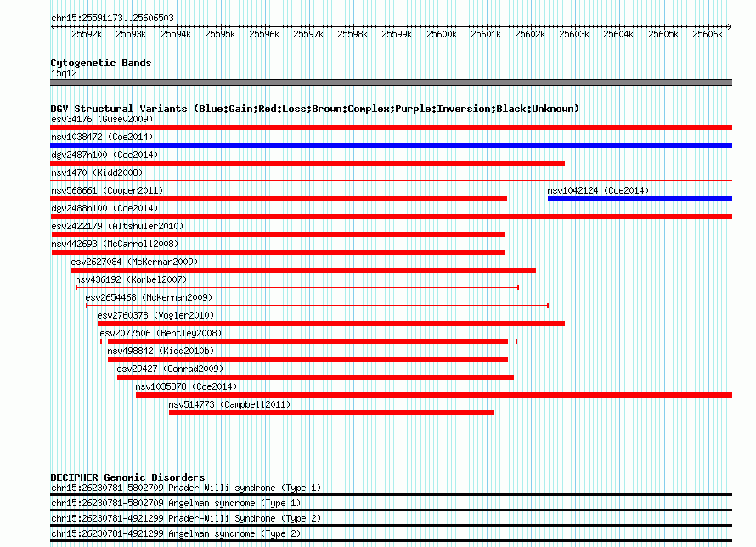Click the 25592k ruler position
This screenshot has width=756, height=547.
(87, 34)
